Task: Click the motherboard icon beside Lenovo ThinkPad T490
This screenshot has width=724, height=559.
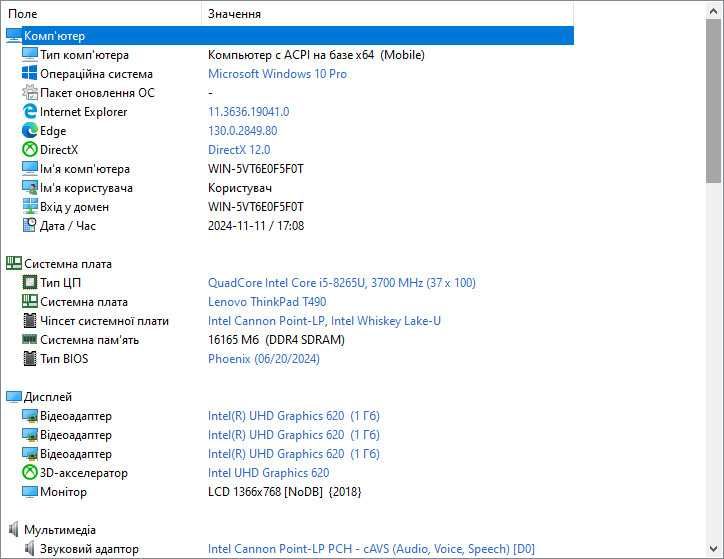Action: [x=30, y=301]
